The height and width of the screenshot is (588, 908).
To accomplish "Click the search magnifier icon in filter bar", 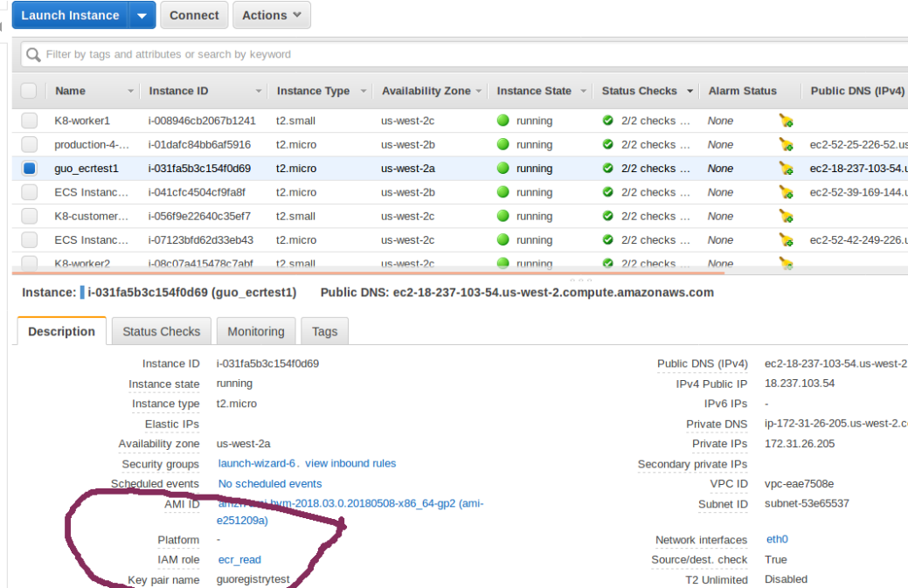I will (33, 55).
